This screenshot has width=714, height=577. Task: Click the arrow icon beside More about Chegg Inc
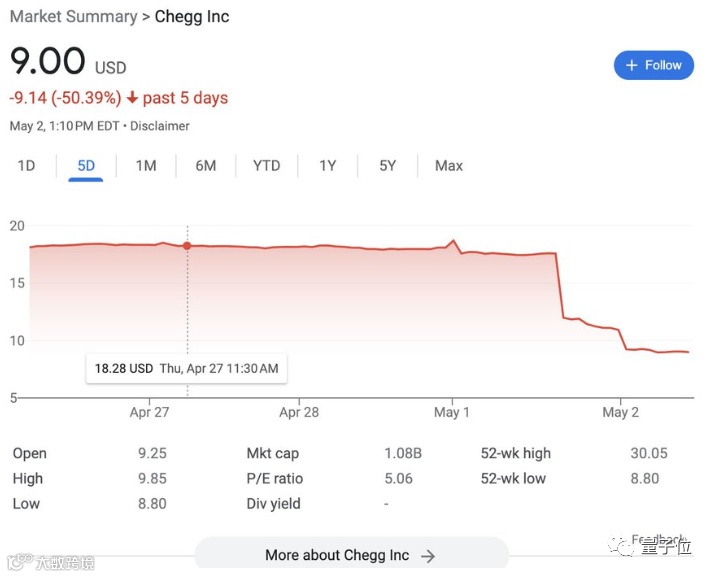pyautogui.click(x=428, y=556)
